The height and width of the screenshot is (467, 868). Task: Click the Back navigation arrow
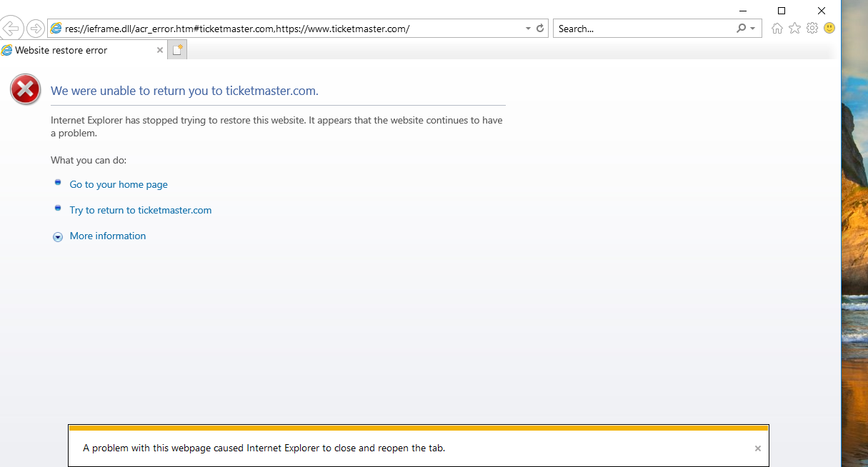(11, 29)
